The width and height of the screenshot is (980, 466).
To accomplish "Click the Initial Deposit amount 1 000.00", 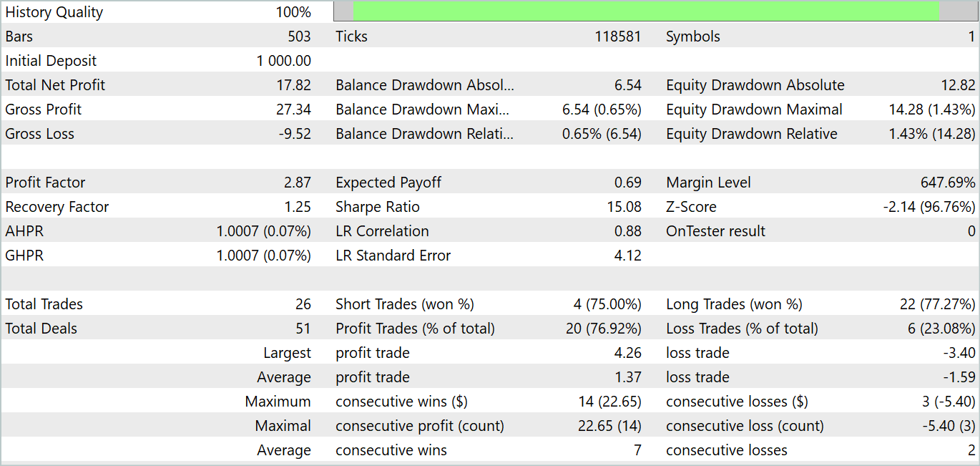I will click(x=284, y=61).
